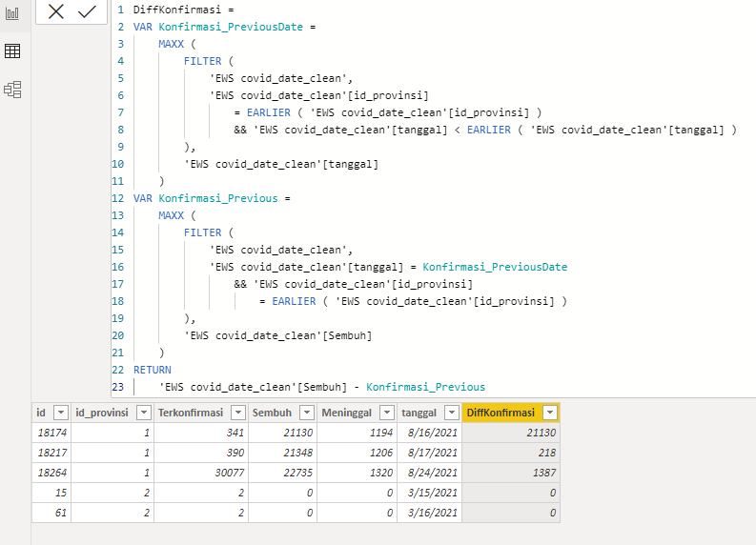Click the Meninggal value 1194
Image resolution: width=756 pixels, height=545 pixels.
point(357,433)
